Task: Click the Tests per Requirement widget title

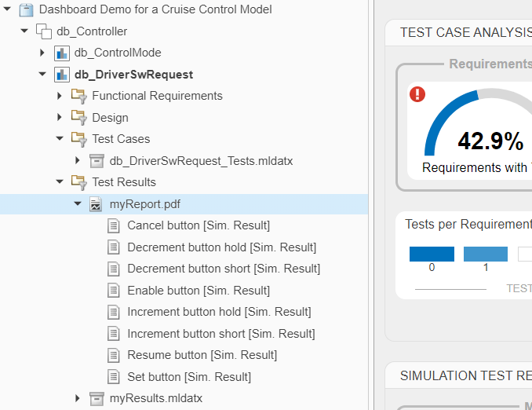Action: tap(468, 224)
